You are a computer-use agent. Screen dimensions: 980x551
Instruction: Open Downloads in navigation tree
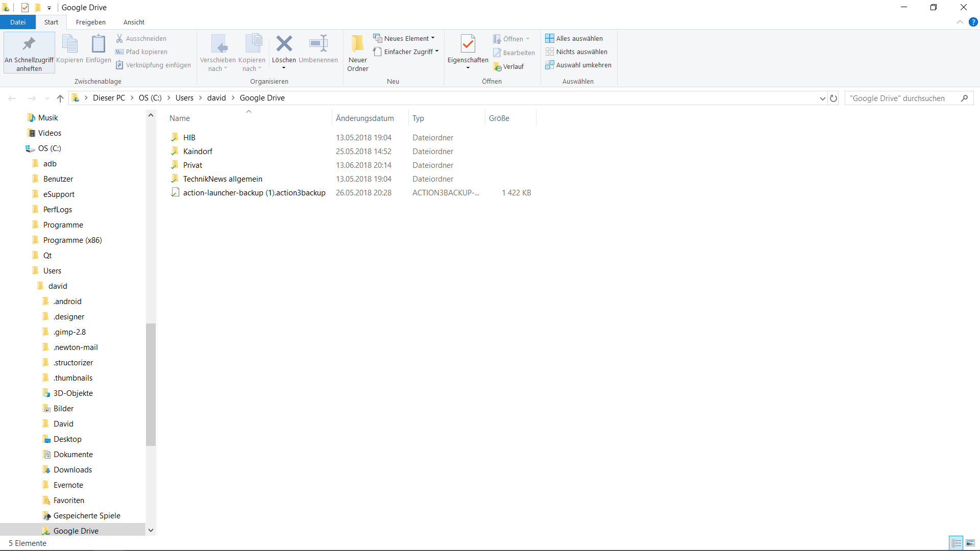[72, 469]
